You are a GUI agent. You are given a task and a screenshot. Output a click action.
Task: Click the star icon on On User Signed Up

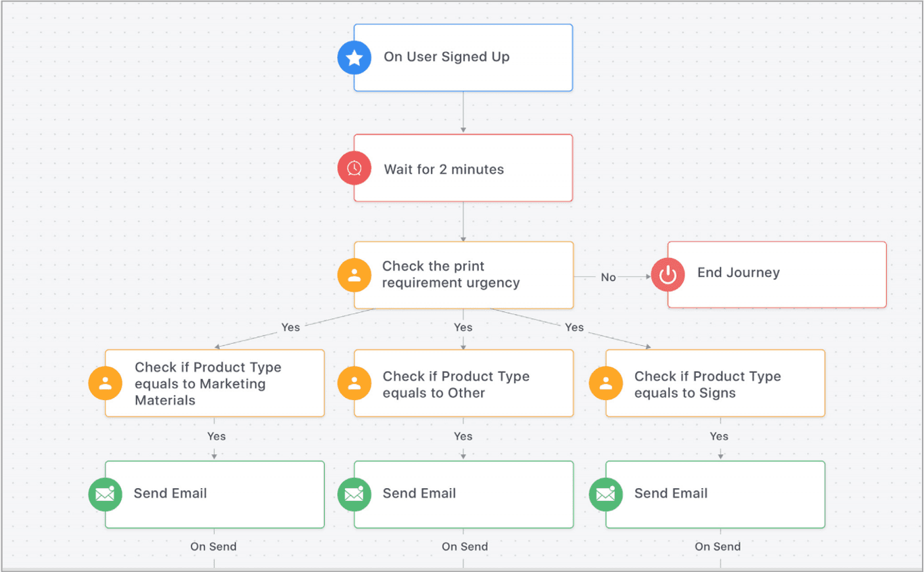tap(354, 58)
